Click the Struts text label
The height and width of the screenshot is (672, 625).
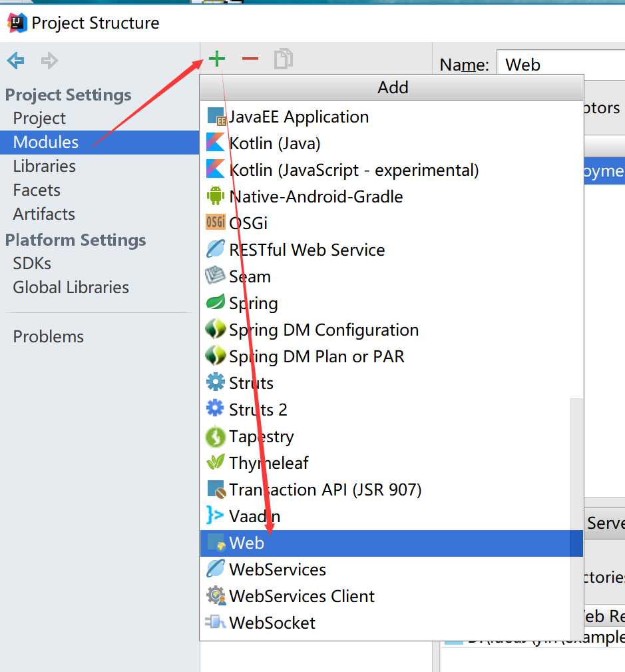click(x=251, y=383)
